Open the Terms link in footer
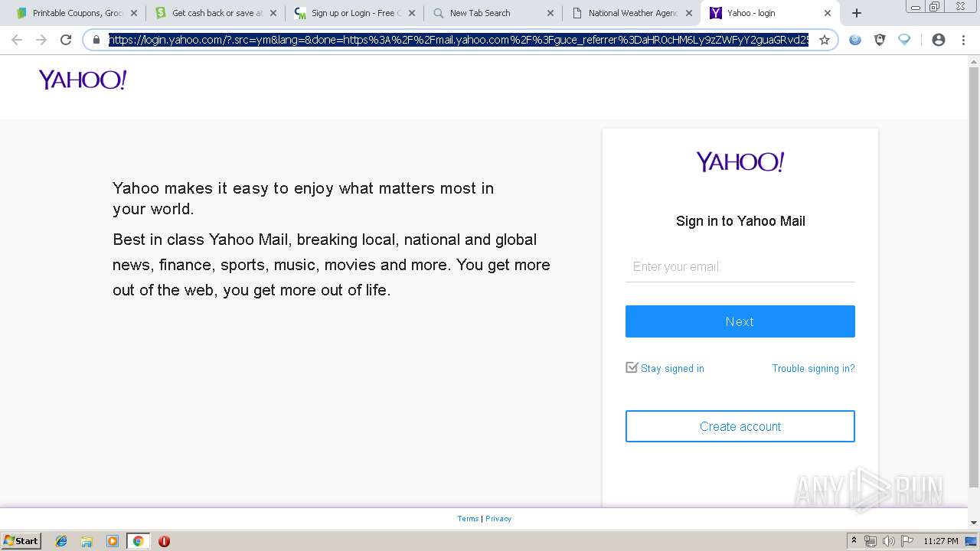This screenshot has height=551, width=980. pyautogui.click(x=468, y=519)
